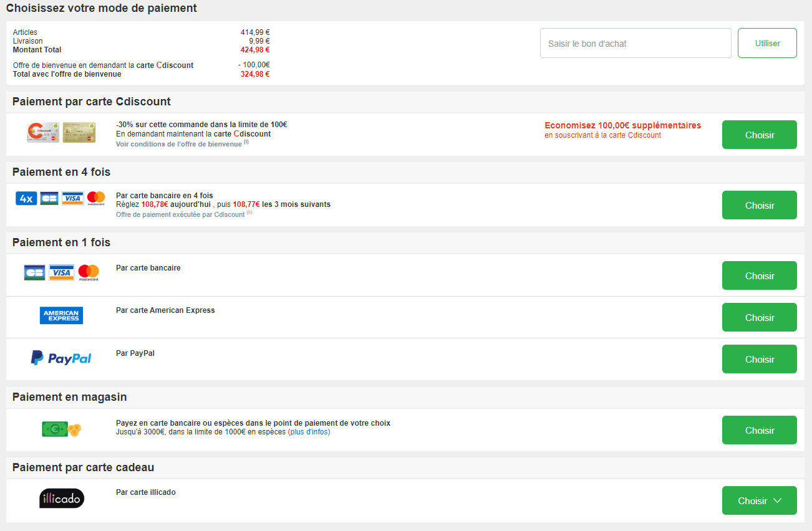
Task: Click the gold Cdiscount card image
Action: tap(79, 132)
